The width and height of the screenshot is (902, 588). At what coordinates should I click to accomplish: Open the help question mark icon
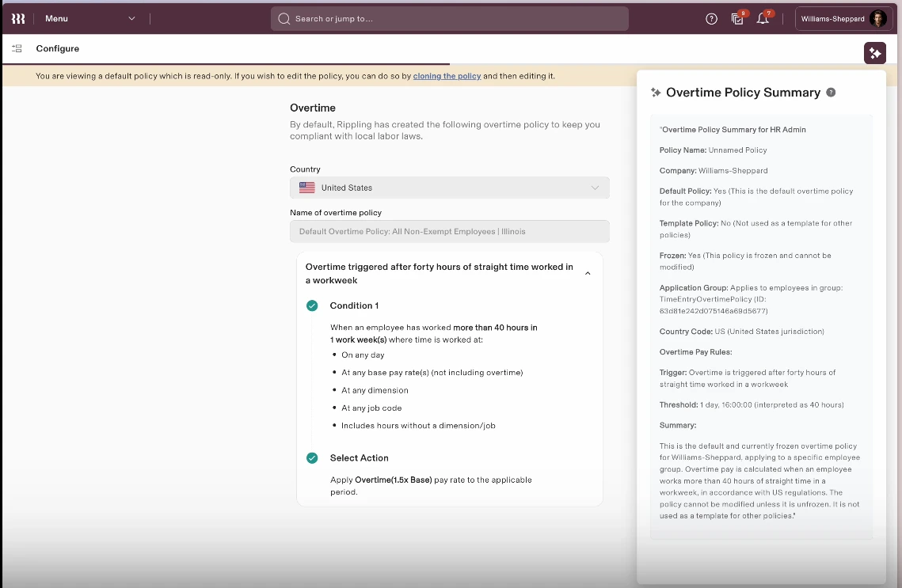pyautogui.click(x=712, y=19)
